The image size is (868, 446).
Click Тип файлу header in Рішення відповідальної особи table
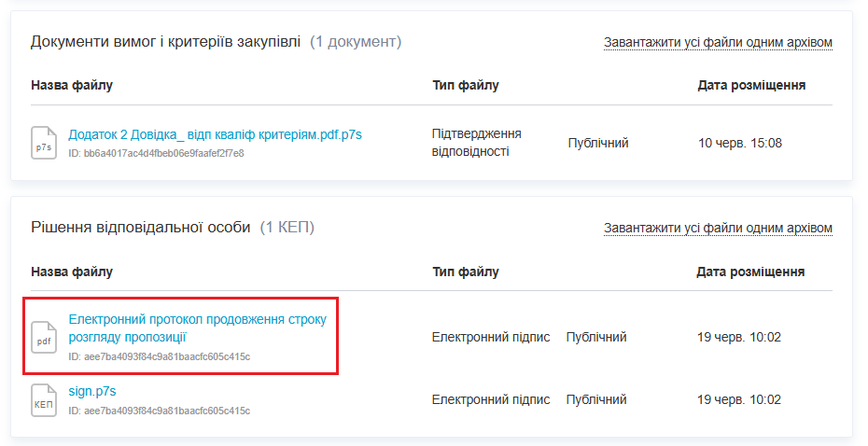[x=466, y=272]
